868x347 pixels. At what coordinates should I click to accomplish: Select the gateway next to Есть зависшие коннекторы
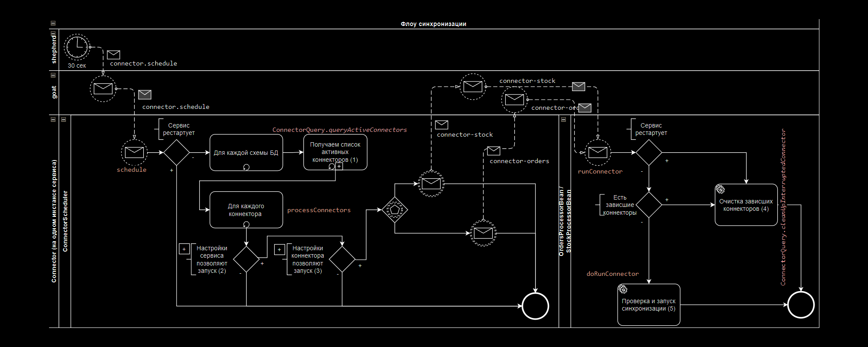(x=649, y=205)
